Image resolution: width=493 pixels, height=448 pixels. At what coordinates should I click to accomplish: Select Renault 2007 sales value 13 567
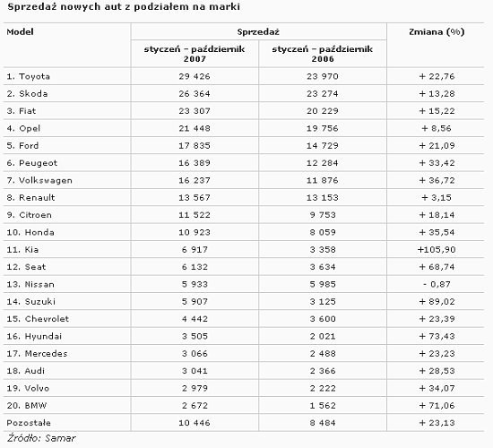(195, 198)
